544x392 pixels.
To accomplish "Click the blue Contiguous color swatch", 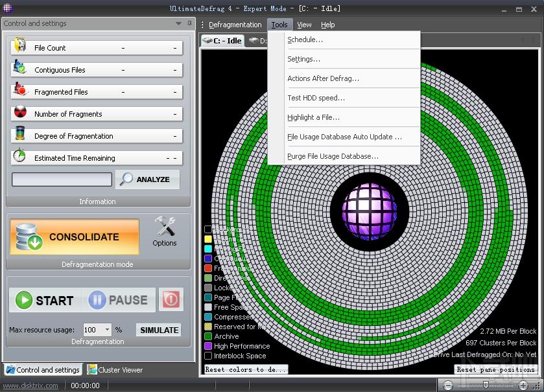I will click(208, 259).
